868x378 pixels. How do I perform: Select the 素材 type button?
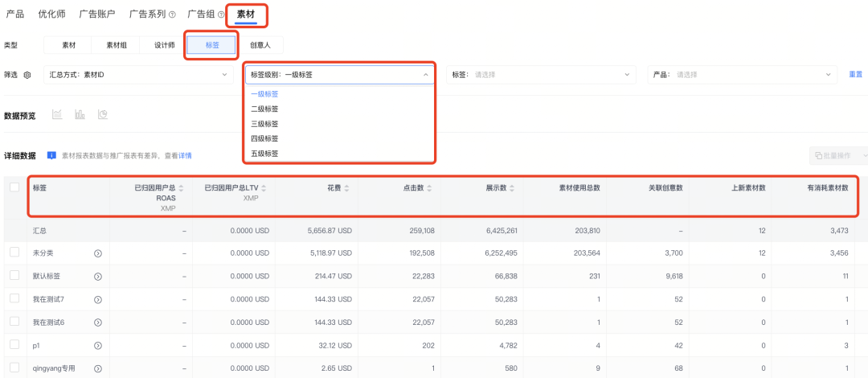pyautogui.click(x=68, y=46)
